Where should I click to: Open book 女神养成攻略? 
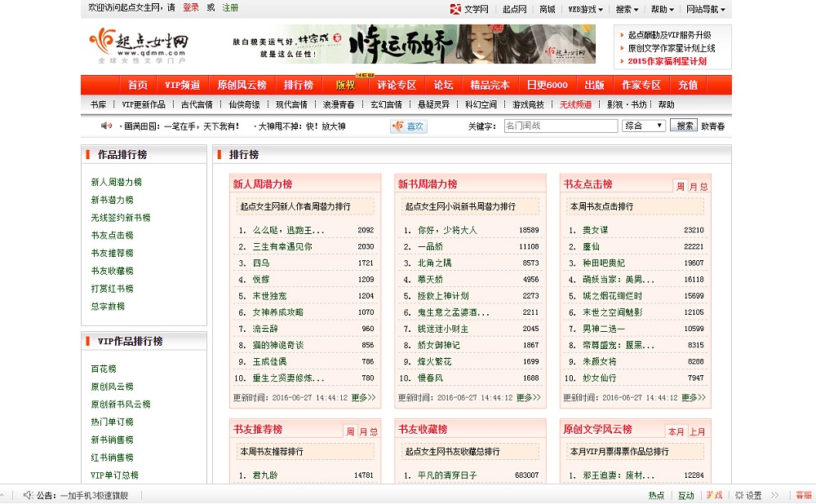[278, 312]
